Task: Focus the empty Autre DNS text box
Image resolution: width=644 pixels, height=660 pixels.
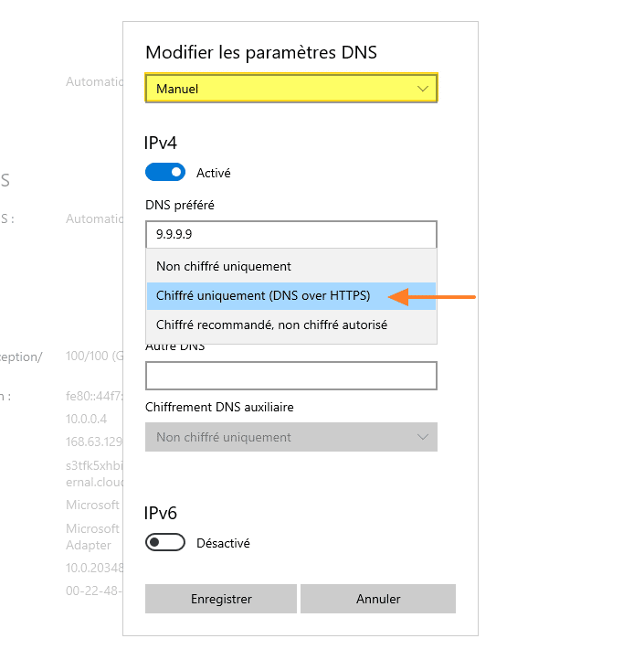Action: click(290, 376)
